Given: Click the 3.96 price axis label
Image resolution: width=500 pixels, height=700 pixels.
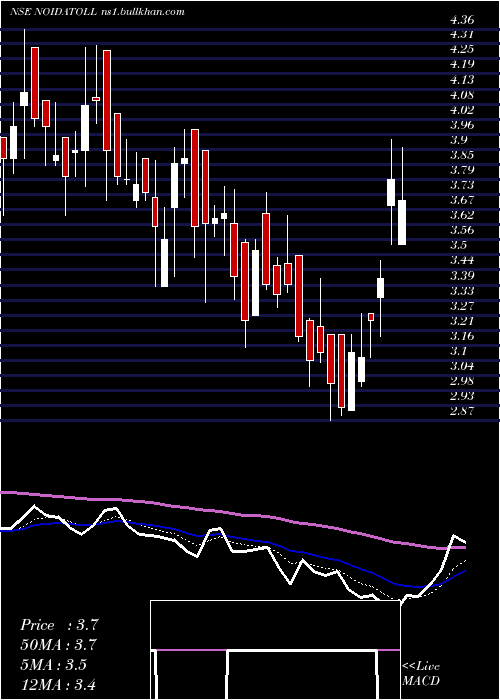Looking at the screenshot, I should 462,125.
